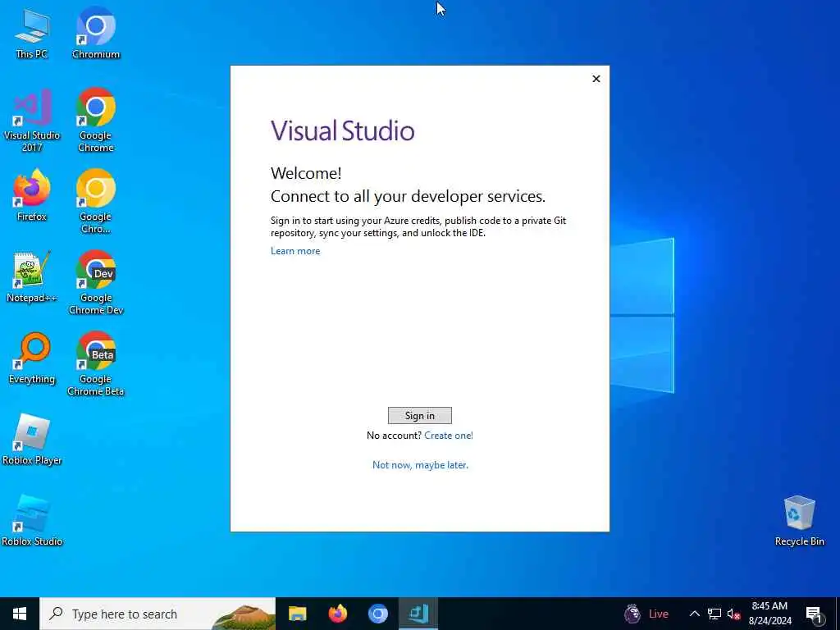The height and width of the screenshot is (630, 840).
Task: Show hidden system tray icons
Action: coord(694,614)
